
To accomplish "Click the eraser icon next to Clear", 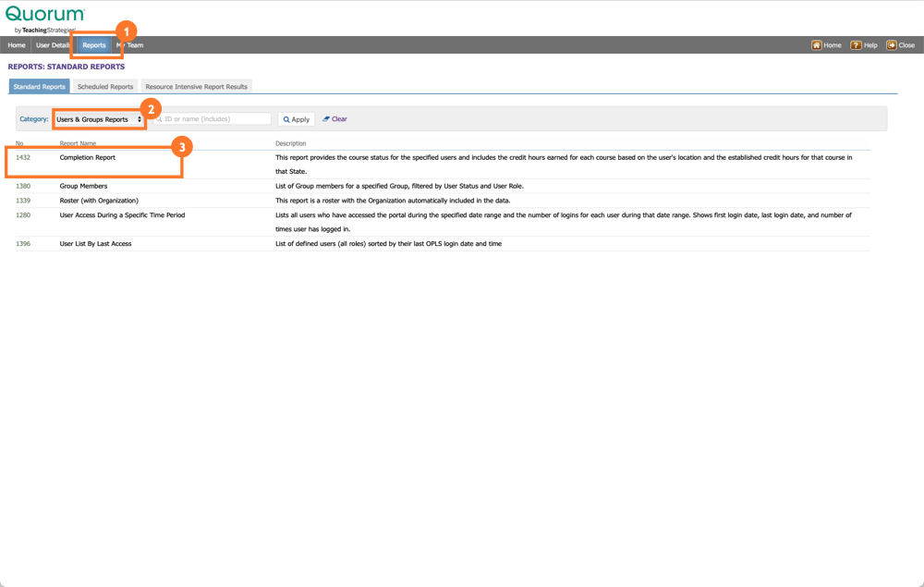I will click(x=325, y=118).
